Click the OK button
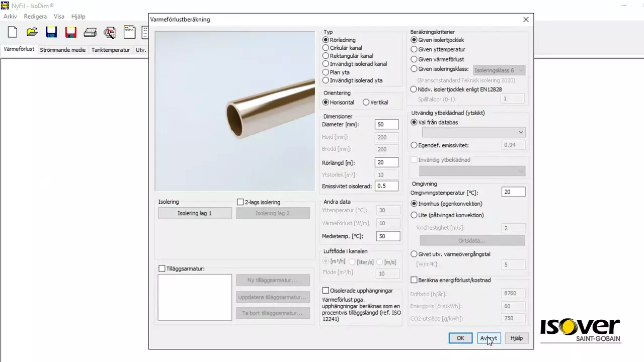 pyautogui.click(x=460, y=338)
